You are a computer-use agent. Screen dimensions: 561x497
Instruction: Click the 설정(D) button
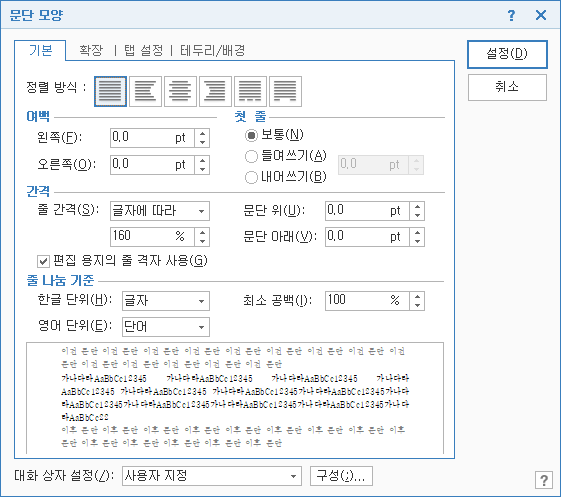point(507,54)
